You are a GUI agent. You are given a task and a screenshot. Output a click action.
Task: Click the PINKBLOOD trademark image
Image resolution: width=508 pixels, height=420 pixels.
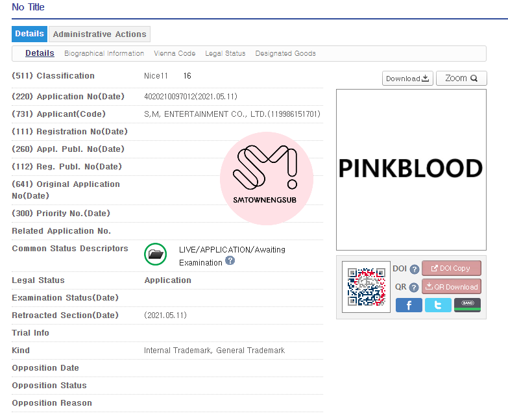[x=411, y=169]
